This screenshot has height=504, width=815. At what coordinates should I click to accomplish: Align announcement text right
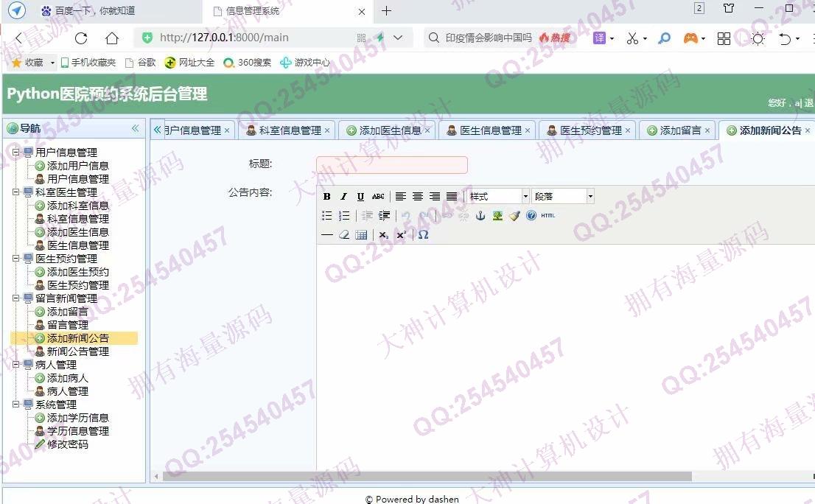435,197
